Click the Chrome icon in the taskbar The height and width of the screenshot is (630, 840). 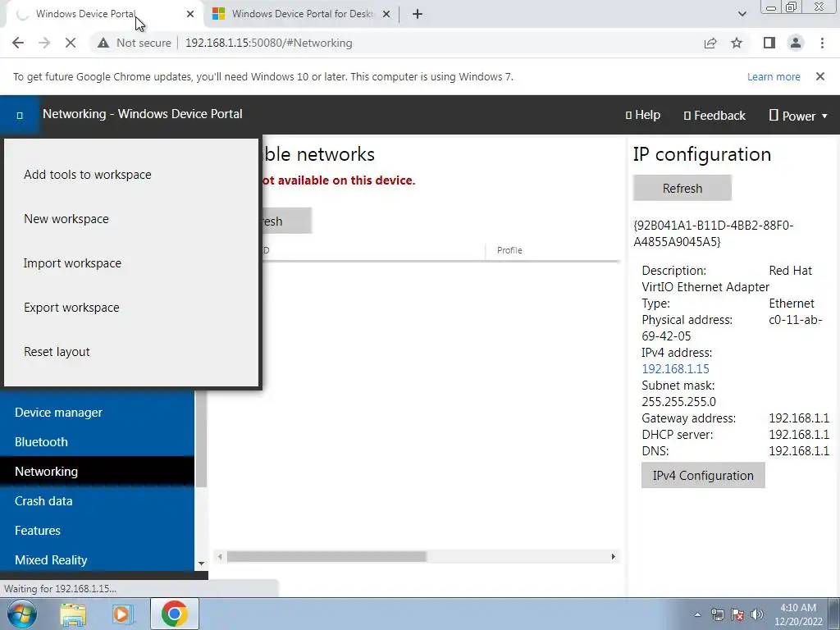point(174,614)
